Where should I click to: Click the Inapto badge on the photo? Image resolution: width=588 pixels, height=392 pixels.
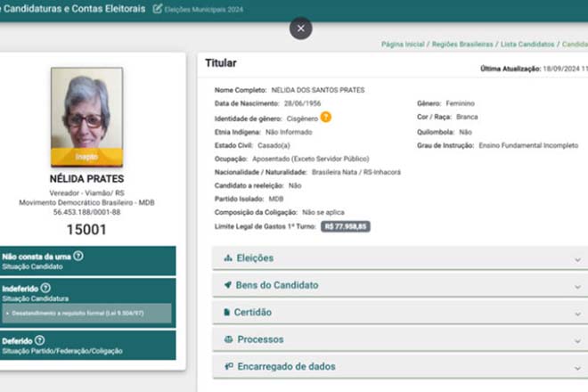(x=87, y=157)
